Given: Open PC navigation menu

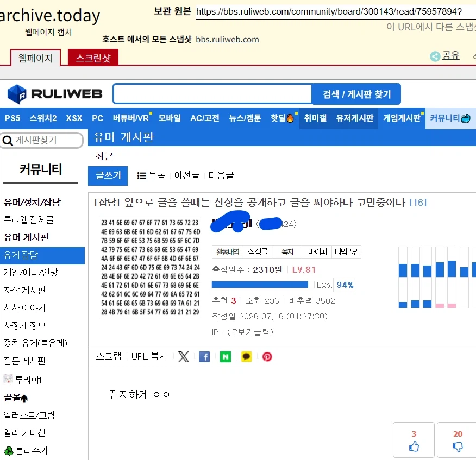Looking at the screenshot, I should (x=97, y=118).
